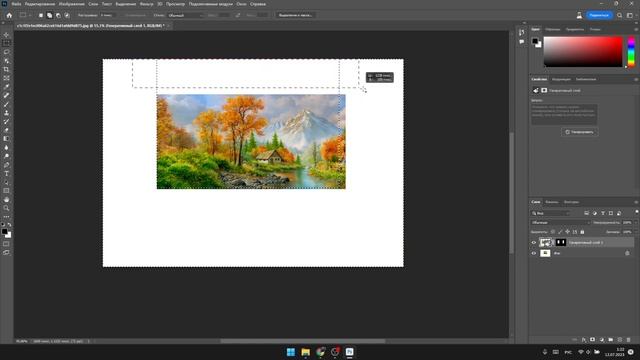Choose Subtract from selection mode button
This screenshot has height=360, width=640.
(58, 15)
